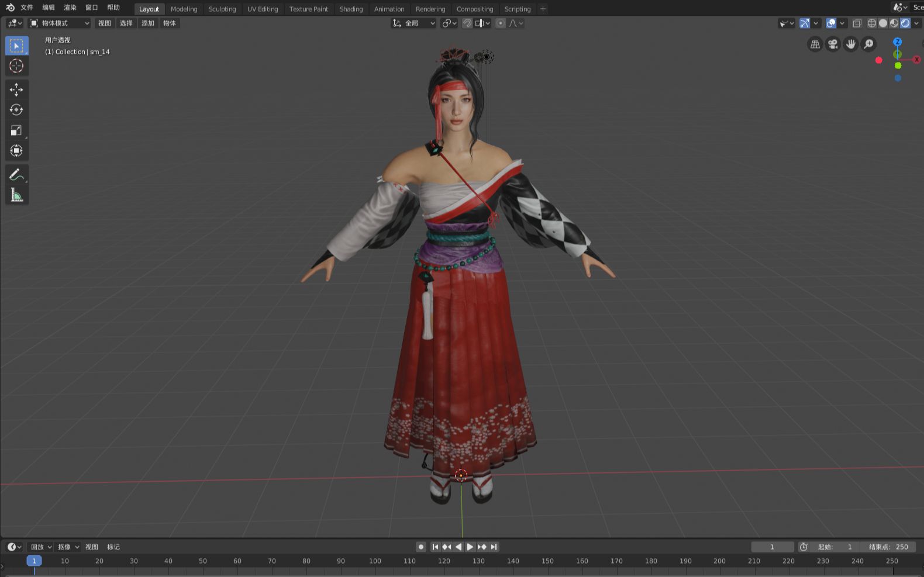Switch to rendered viewport shading
Viewport: 924px width, 577px height.
[x=905, y=23]
